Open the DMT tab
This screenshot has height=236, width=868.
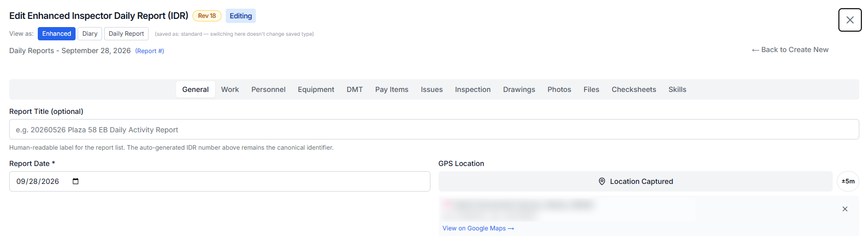(x=355, y=89)
